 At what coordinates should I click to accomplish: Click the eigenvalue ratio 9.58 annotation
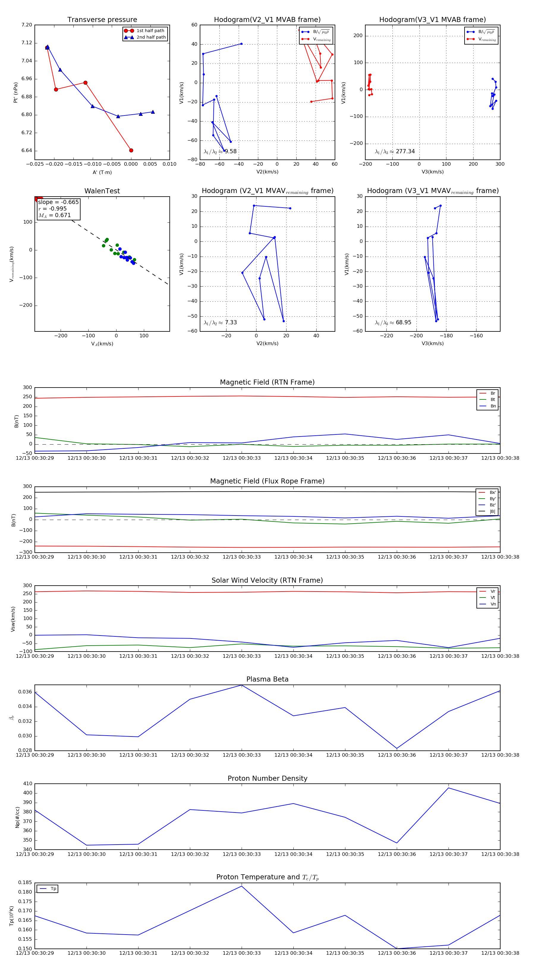coord(220,151)
